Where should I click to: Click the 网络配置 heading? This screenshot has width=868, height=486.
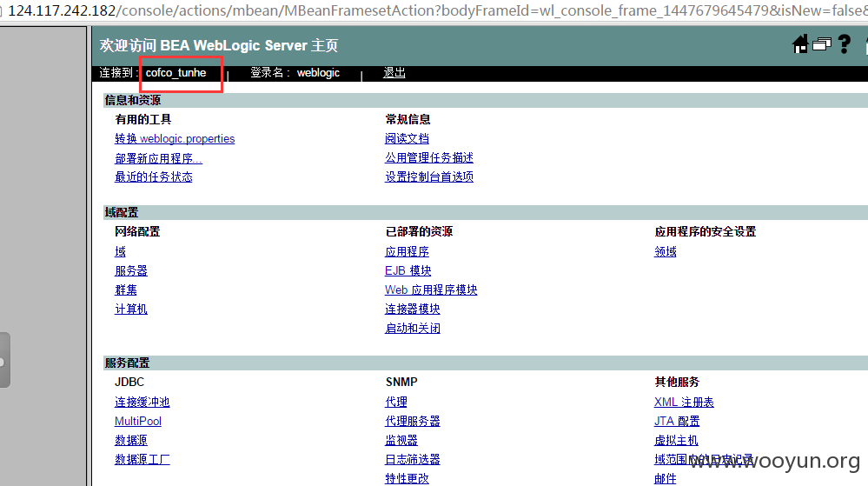(x=137, y=231)
